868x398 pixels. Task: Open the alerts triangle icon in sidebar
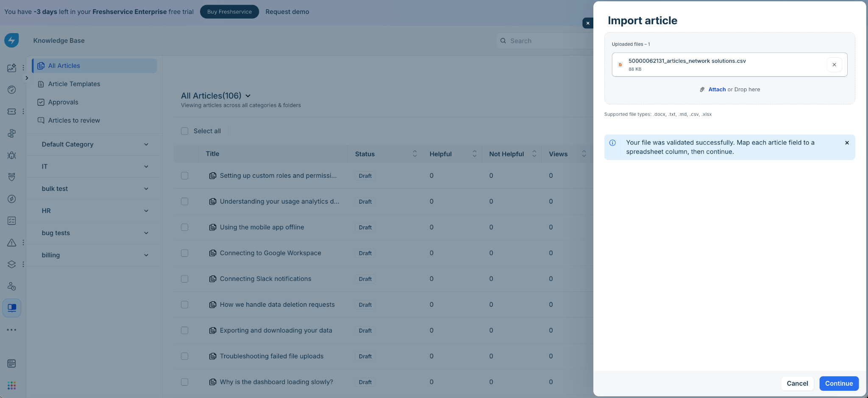pos(12,242)
